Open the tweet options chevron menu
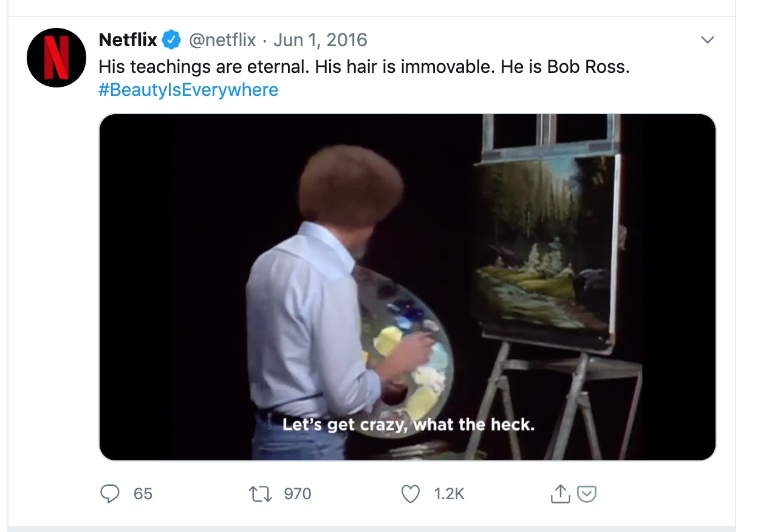This screenshot has width=769, height=532. pos(707,40)
